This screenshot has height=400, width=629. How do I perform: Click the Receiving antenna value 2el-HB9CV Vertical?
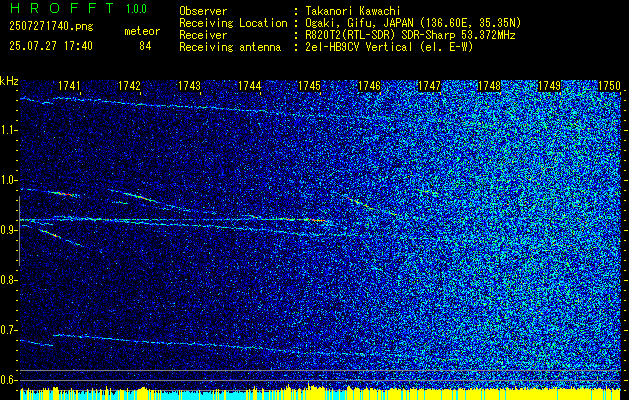pyautogui.click(x=359, y=47)
